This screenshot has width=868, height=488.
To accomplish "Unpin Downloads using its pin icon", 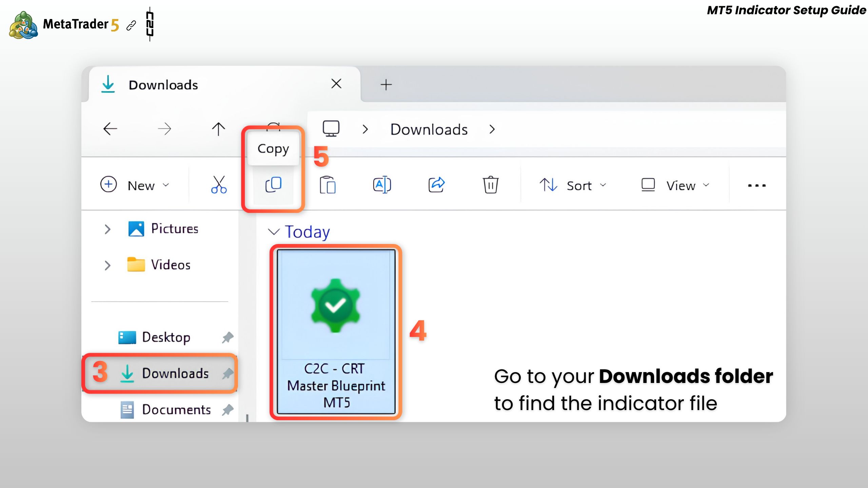I will coord(228,373).
